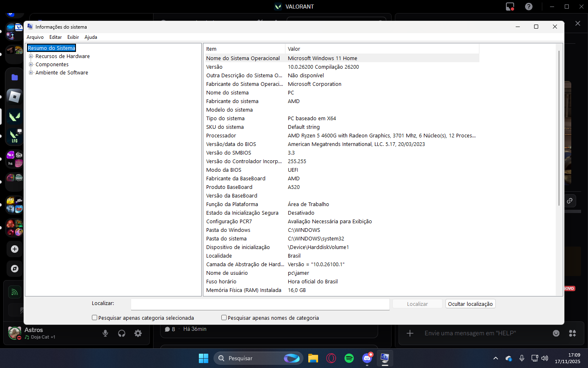This screenshot has height=368, width=588.
Task: Deafen audio with Discord headphones icon
Action: (x=122, y=333)
